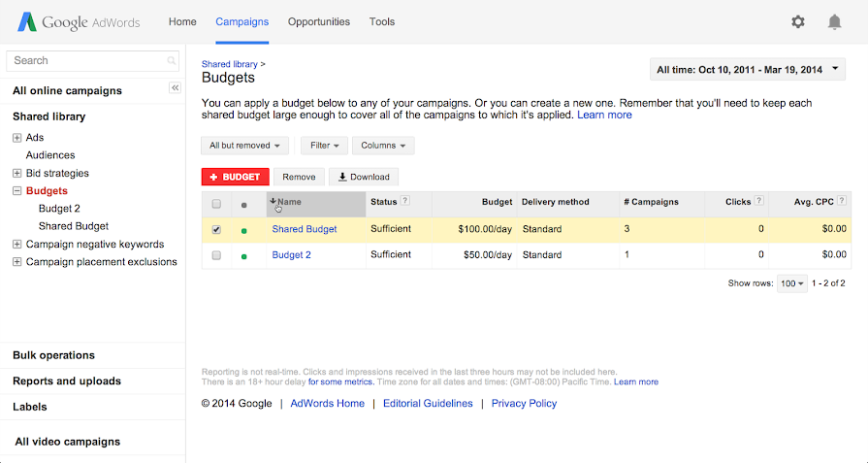Click the Status column help icon
Screen dimensions: 868x463
click(405, 201)
